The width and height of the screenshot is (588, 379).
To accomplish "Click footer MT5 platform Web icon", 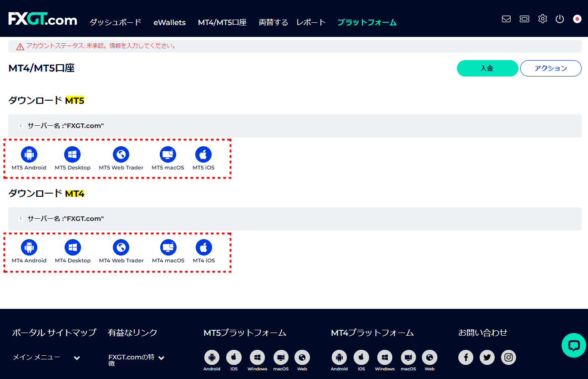I will tap(302, 358).
